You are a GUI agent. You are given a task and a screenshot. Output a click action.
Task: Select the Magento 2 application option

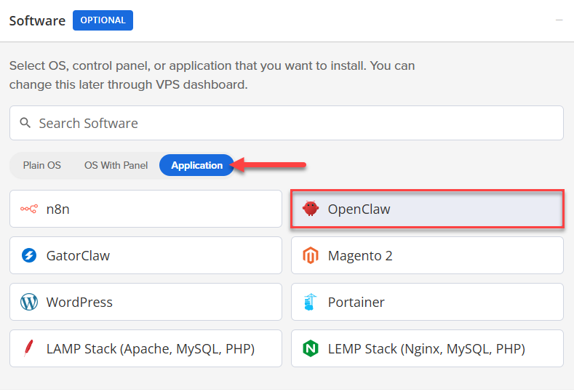(427, 255)
